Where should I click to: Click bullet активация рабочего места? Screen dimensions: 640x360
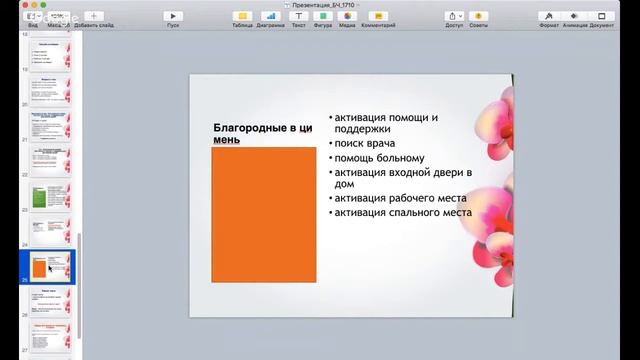click(x=400, y=198)
